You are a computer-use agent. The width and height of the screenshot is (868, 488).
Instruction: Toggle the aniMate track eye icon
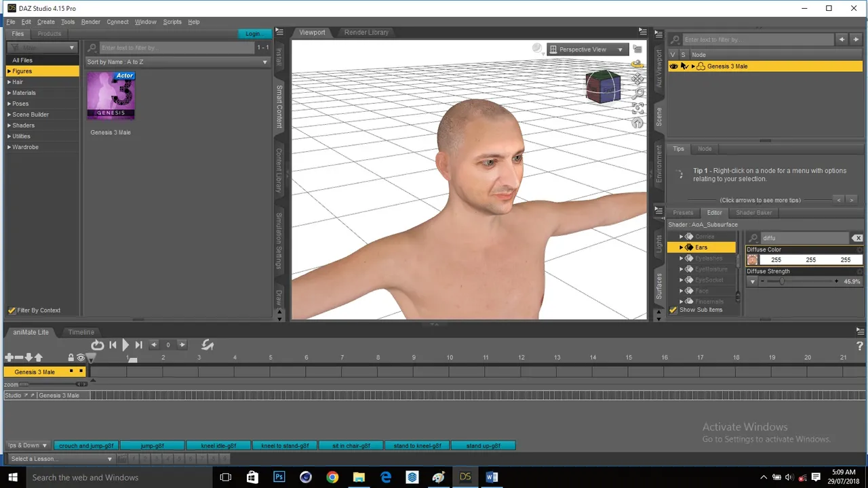tap(81, 358)
